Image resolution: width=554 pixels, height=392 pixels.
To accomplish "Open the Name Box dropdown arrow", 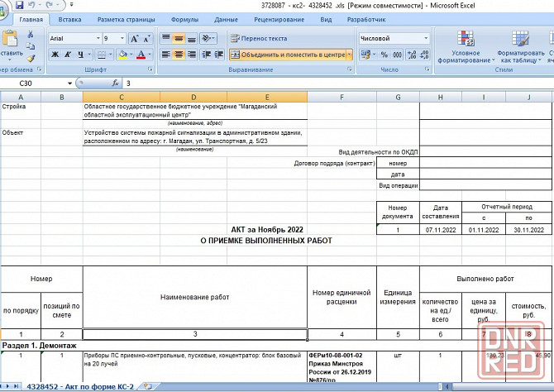I will [x=69, y=84].
